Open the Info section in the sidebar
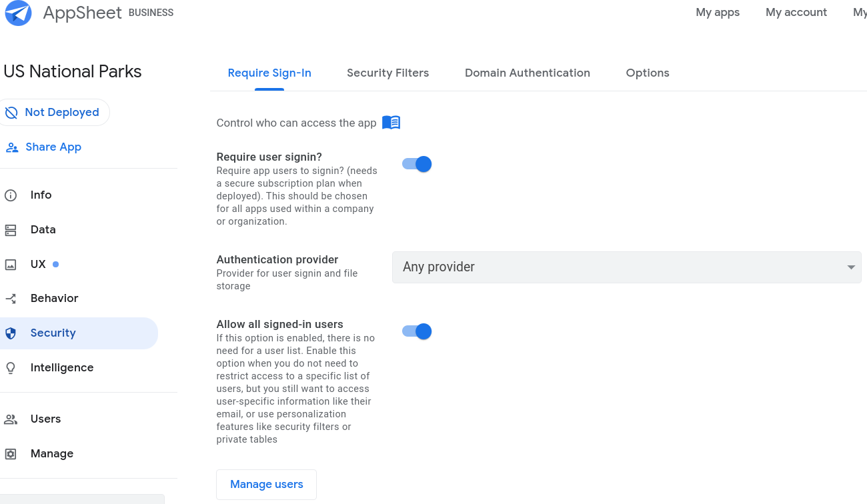Screen dimensions: 867x504 [x=41, y=195]
